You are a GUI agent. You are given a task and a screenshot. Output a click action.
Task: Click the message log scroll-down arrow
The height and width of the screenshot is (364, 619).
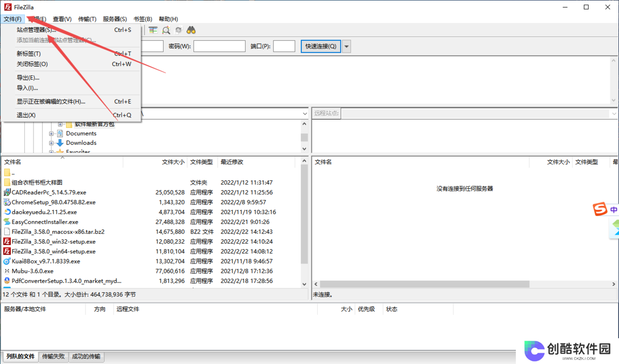point(613,100)
